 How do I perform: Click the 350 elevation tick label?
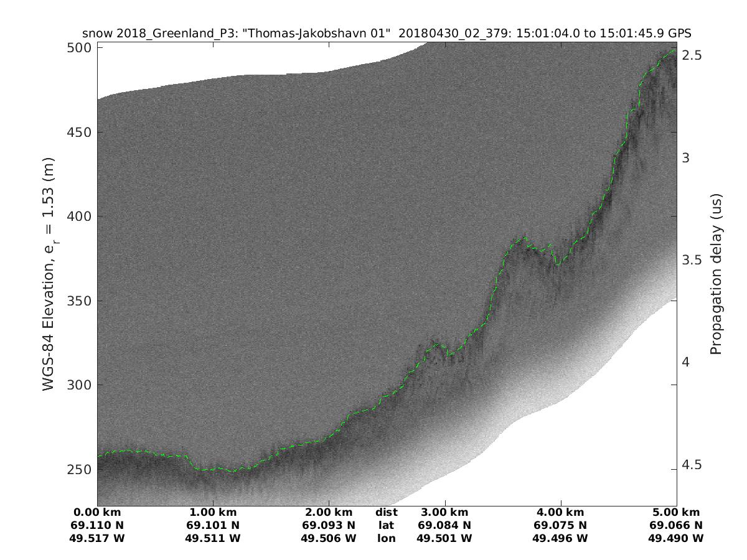pos(79,301)
